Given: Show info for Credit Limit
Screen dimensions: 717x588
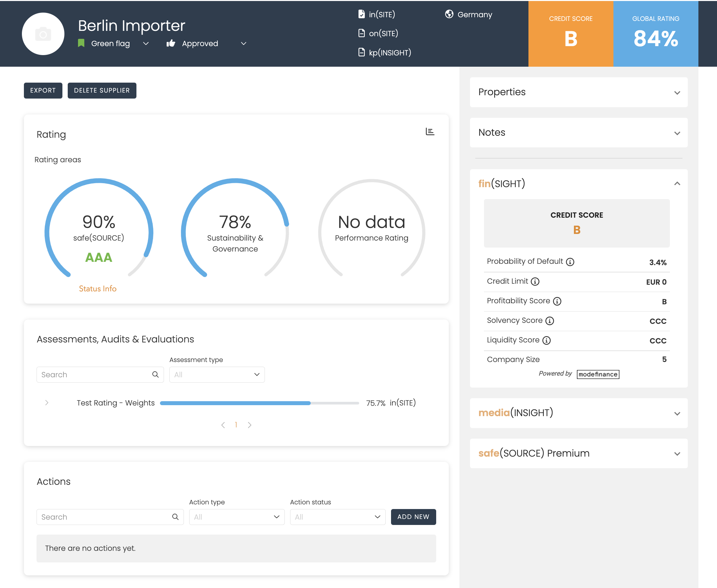Looking at the screenshot, I should pos(535,281).
